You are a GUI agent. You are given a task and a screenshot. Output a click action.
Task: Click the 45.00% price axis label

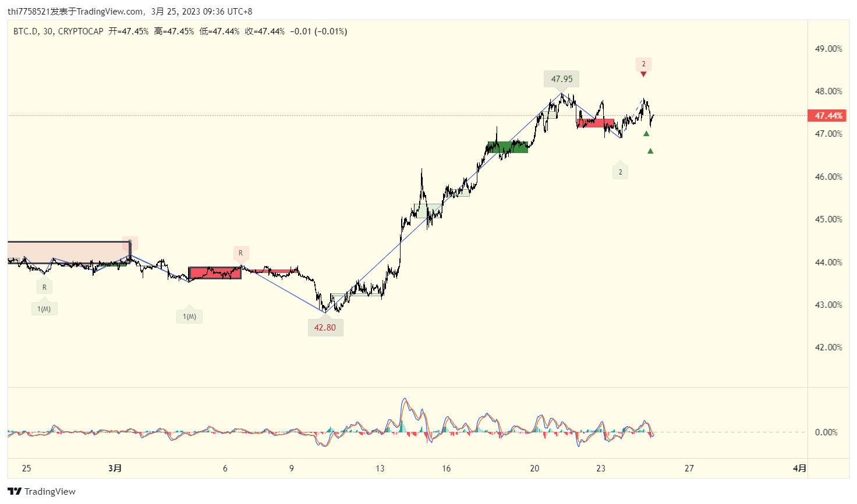[x=828, y=219]
